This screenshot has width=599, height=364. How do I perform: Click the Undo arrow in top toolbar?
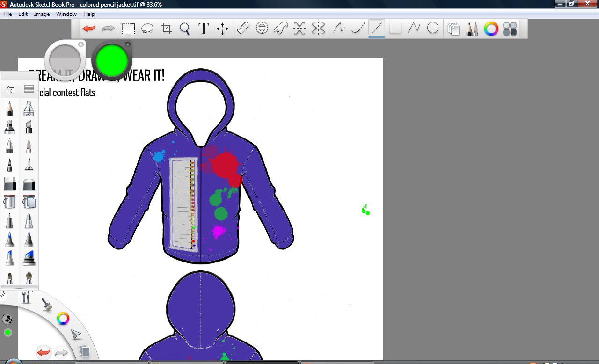(x=89, y=29)
